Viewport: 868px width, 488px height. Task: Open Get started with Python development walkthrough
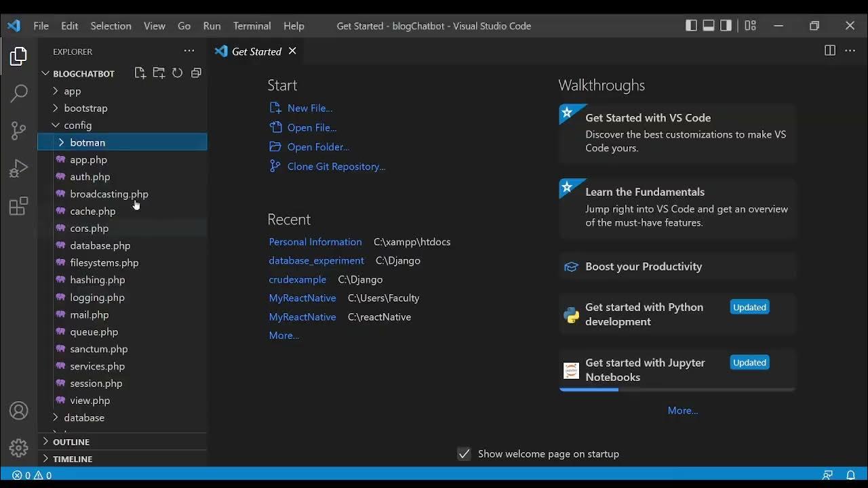(x=677, y=314)
